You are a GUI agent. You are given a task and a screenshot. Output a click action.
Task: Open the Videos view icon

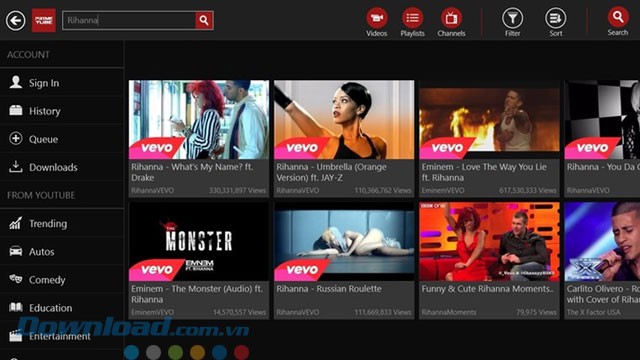[376, 18]
